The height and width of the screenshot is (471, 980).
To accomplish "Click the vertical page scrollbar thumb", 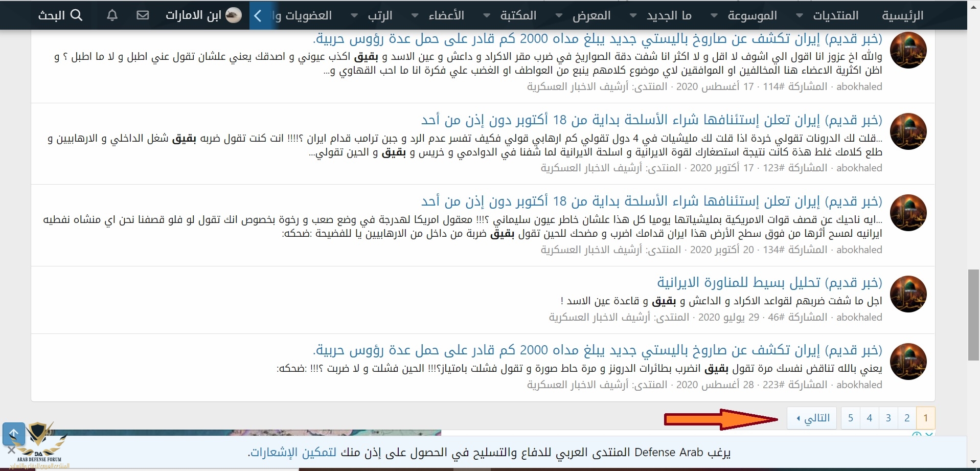I will click(x=973, y=315).
